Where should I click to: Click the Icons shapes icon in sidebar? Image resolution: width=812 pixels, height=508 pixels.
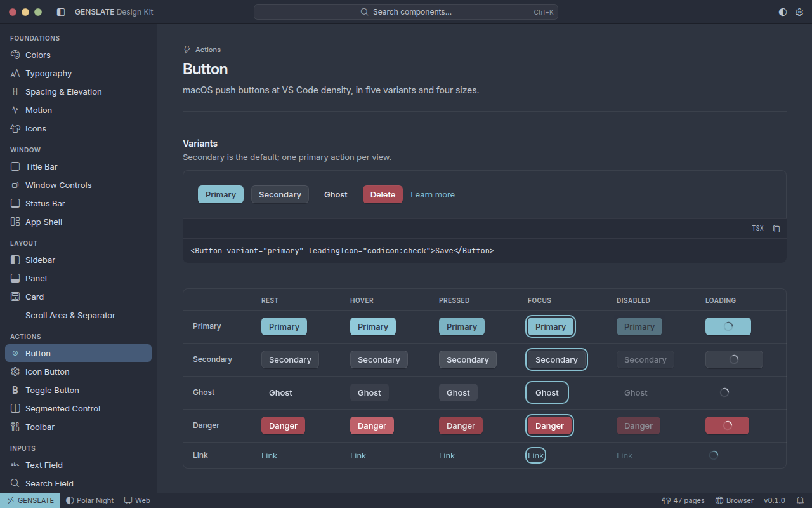[x=15, y=129]
